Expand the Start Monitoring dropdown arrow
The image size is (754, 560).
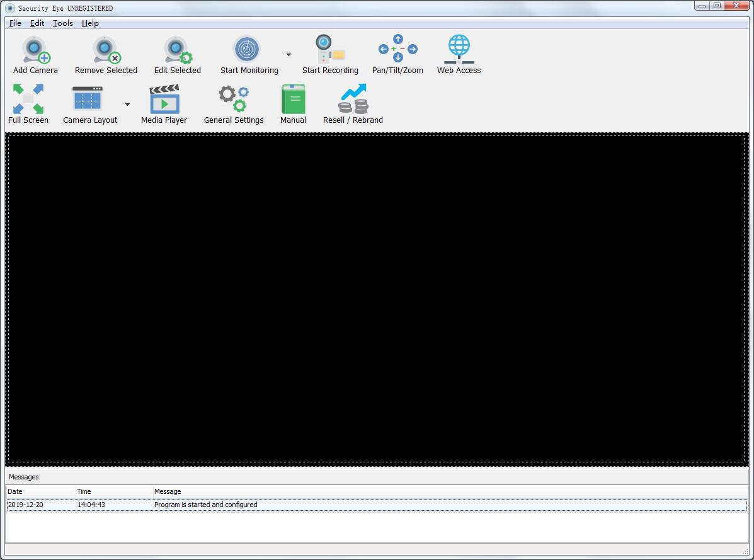pos(288,55)
